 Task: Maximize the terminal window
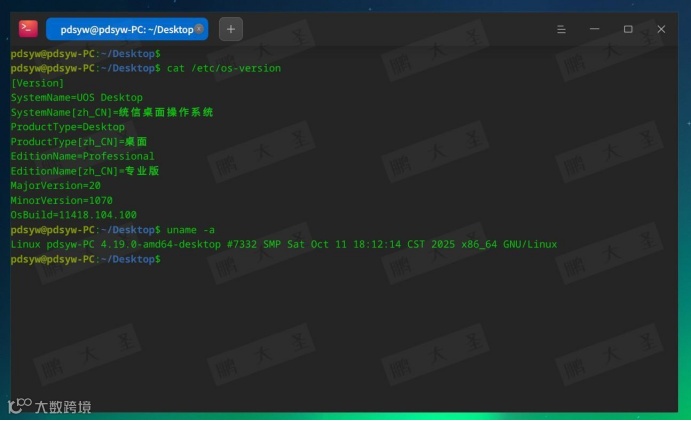pyautogui.click(x=628, y=29)
